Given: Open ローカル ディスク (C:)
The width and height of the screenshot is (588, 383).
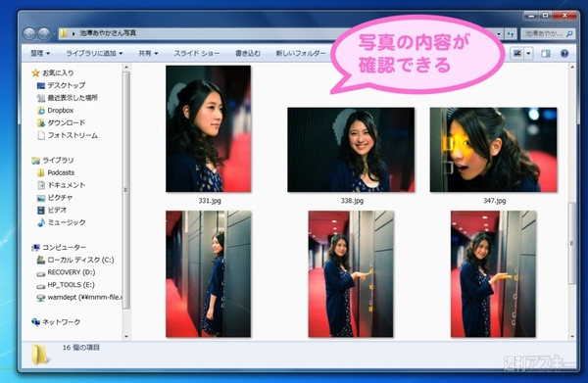Looking at the screenshot, I should [75, 260].
